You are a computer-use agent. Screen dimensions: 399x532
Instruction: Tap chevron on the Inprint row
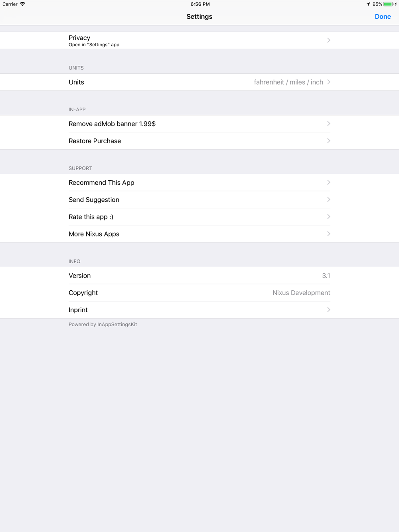click(x=329, y=310)
